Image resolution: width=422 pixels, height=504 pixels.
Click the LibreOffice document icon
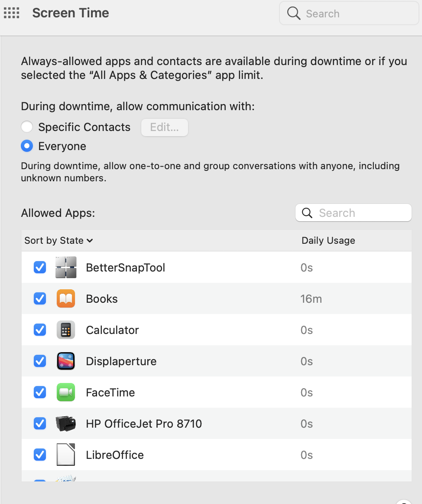coord(66,455)
